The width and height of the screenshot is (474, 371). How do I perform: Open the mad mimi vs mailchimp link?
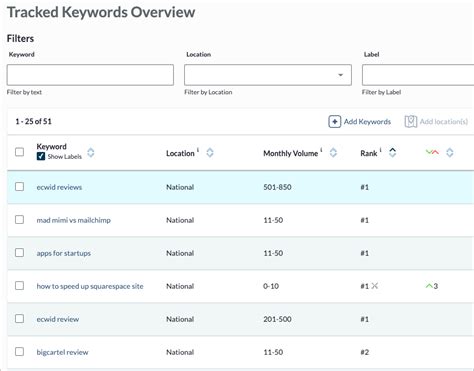tap(73, 220)
